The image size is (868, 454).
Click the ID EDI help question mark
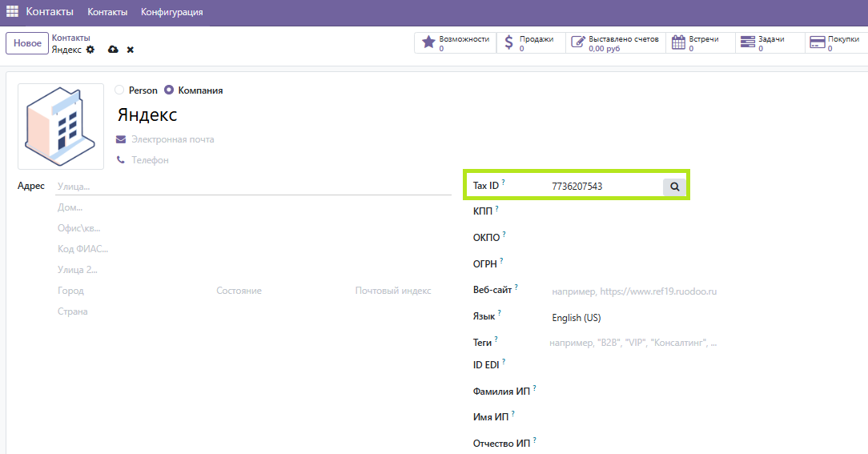coord(503,362)
